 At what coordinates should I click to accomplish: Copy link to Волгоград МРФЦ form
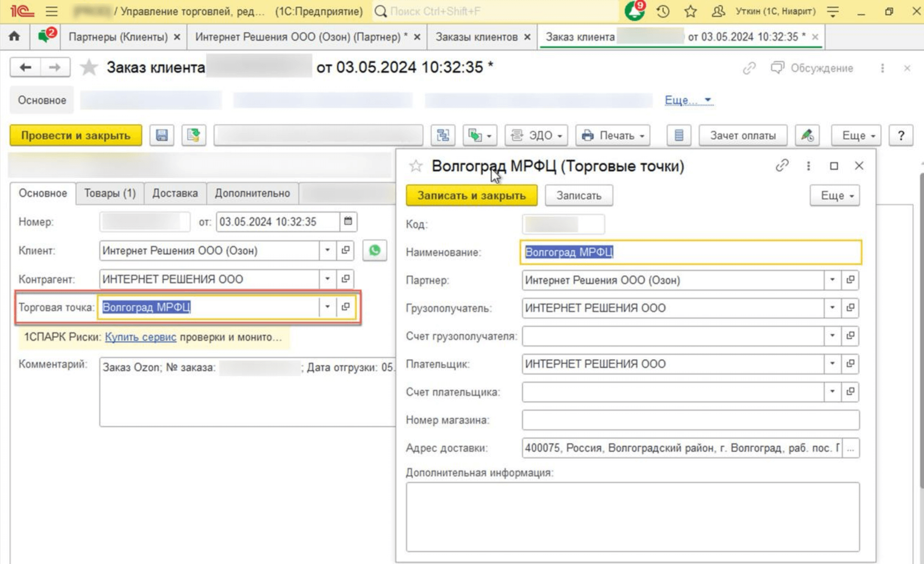781,166
